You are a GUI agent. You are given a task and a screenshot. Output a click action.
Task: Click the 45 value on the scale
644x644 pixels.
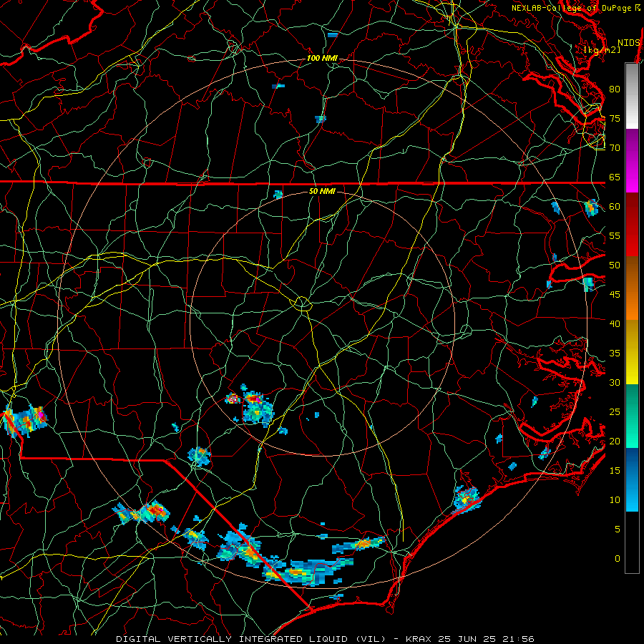pyautogui.click(x=615, y=294)
